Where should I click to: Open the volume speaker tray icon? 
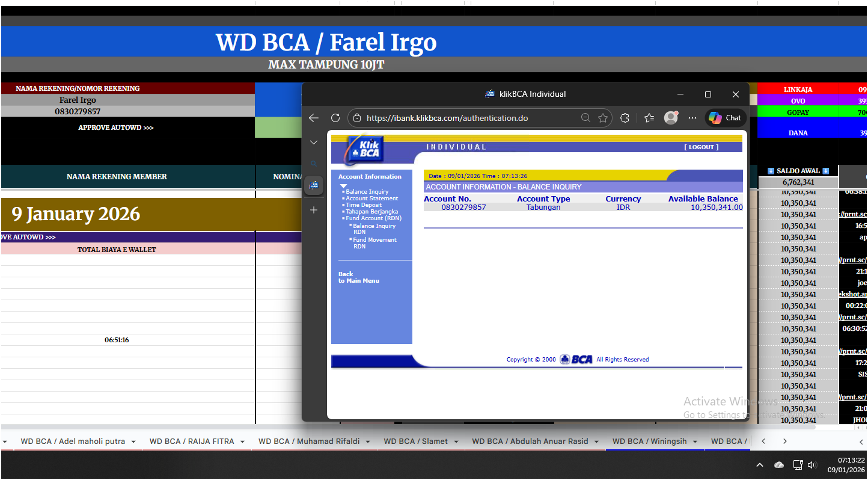812,465
